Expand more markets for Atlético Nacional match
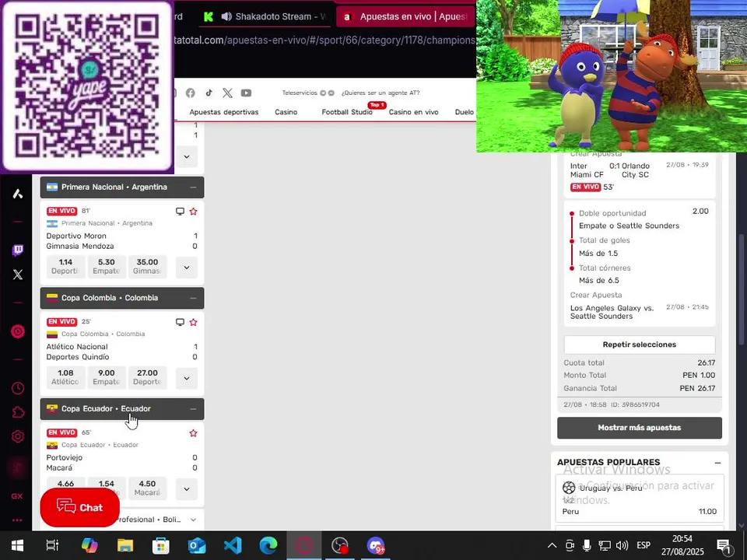This screenshot has width=747, height=560. click(187, 378)
